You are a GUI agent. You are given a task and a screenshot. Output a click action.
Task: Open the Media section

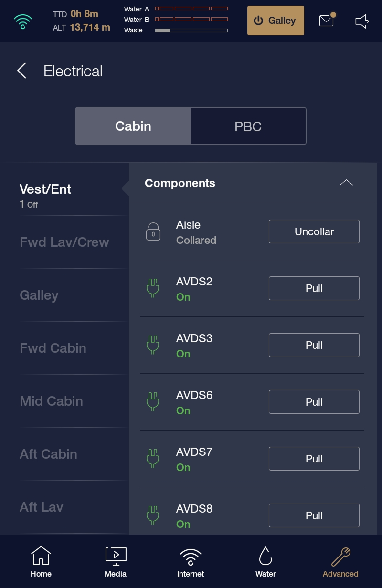pyautogui.click(x=116, y=561)
